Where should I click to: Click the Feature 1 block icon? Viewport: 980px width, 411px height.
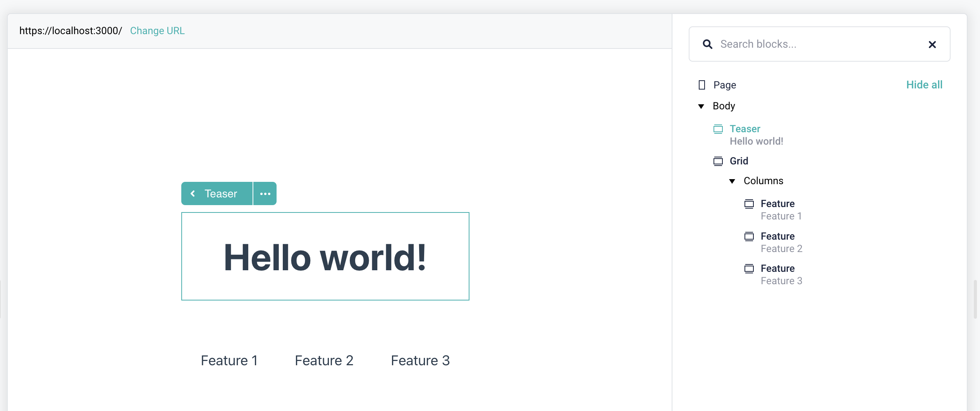[750, 204]
